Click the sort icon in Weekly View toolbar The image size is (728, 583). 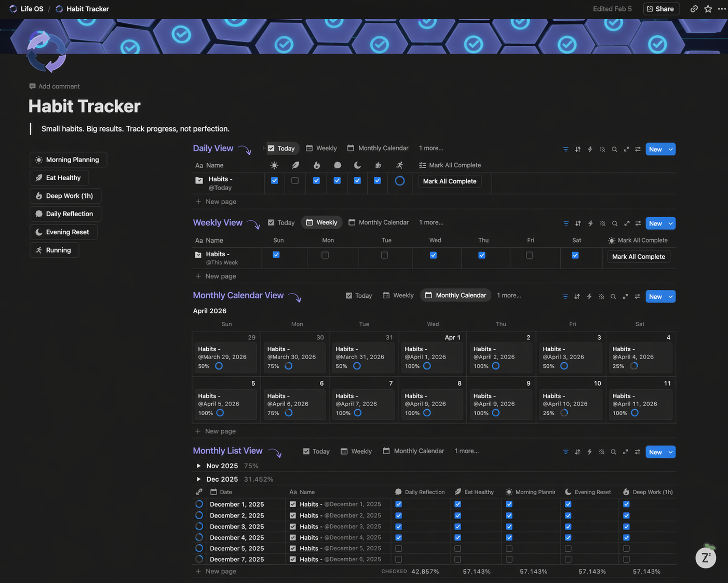pos(578,223)
